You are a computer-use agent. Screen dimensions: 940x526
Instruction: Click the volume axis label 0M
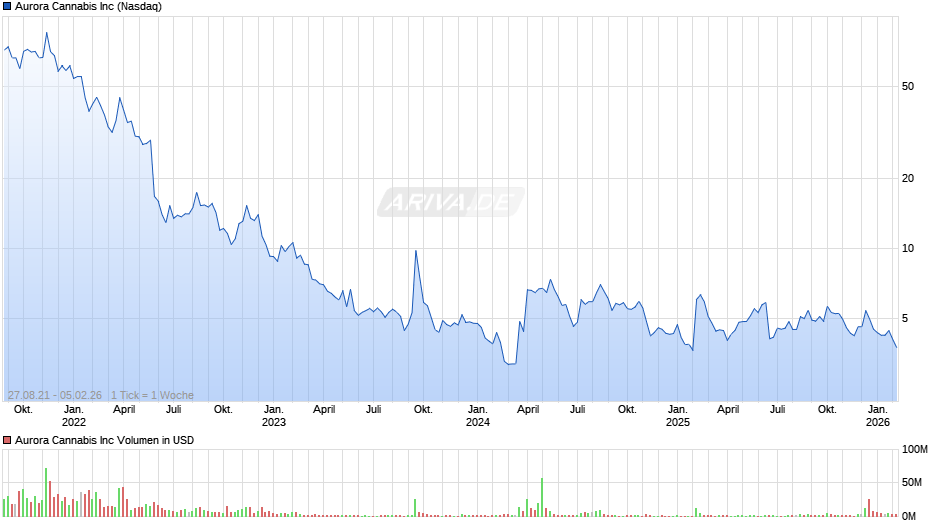909,516
